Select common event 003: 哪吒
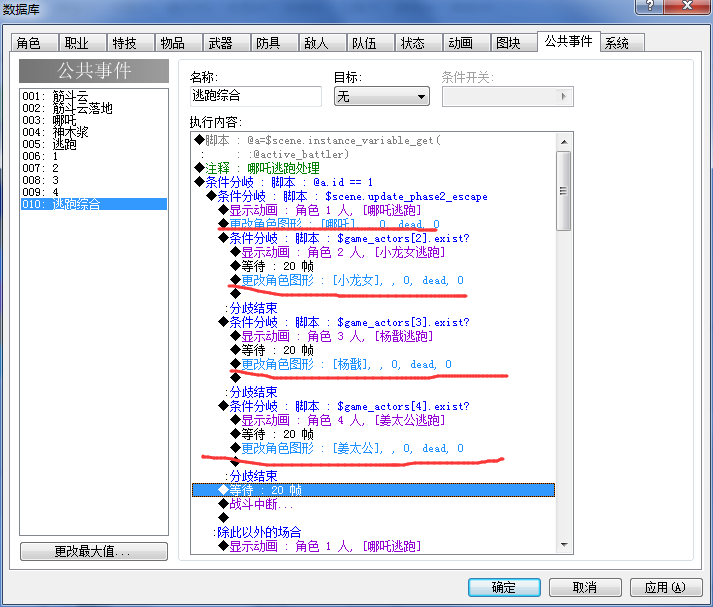 [x=94, y=120]
